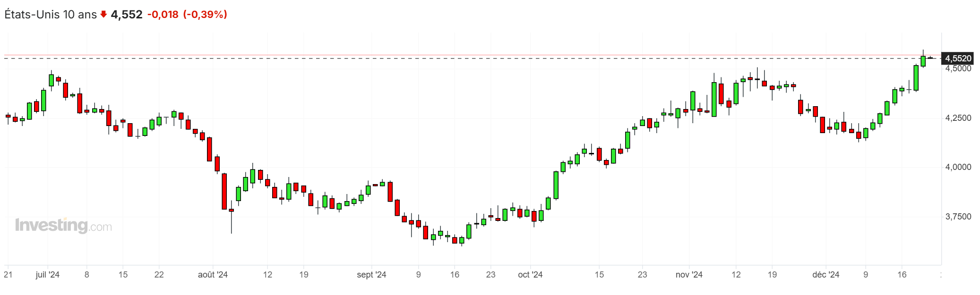Click the 21 date label on time axis
Viewport: 980px width, 295px height.
(x=8, y=275)
